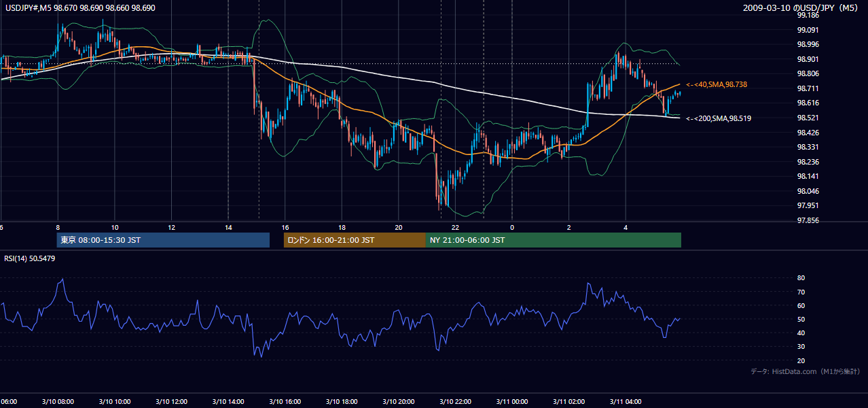Click price axis value 97.856
This screenshot has height=408, width=868.
[x=808, y=220]
